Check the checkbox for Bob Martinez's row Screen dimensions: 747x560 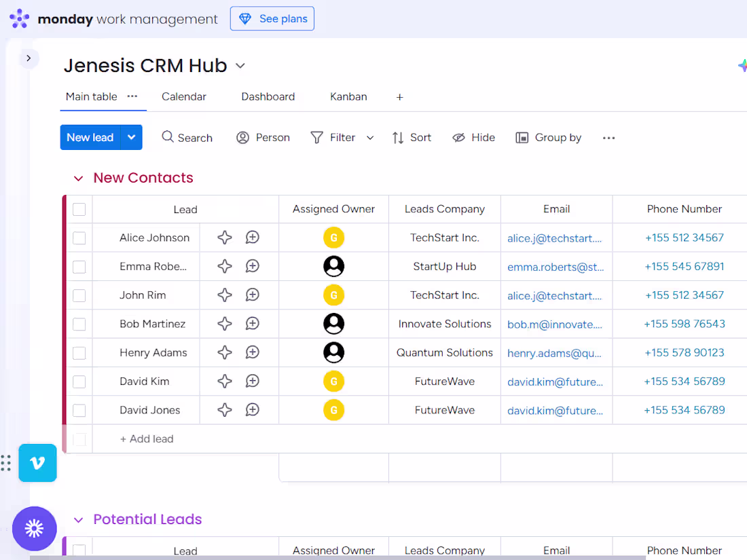(x=79, y=324)
